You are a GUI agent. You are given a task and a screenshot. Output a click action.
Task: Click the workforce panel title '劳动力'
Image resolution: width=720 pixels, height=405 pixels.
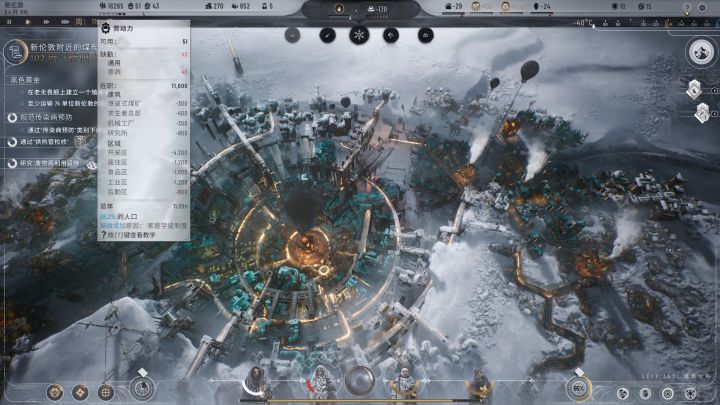pos(123,28)
